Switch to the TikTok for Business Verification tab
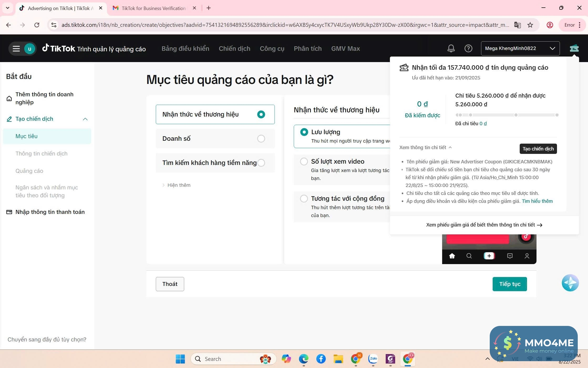 pos(153,8)
